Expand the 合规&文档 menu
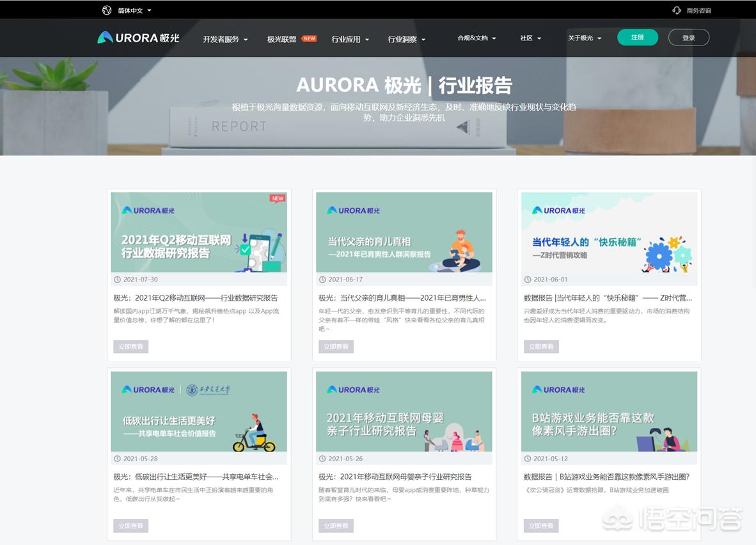This screenshot has width=756, height=545. coord(477,38)
